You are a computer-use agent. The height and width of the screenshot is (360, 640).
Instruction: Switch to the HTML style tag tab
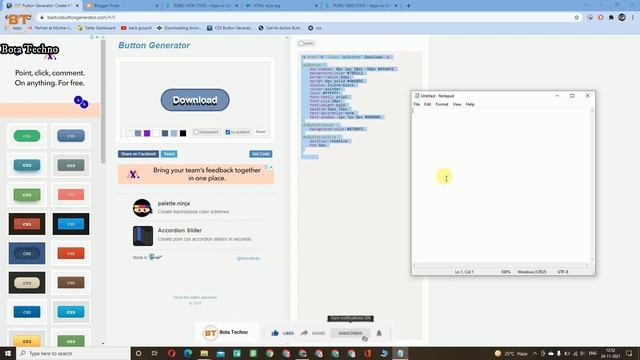(x=281, y=6)
